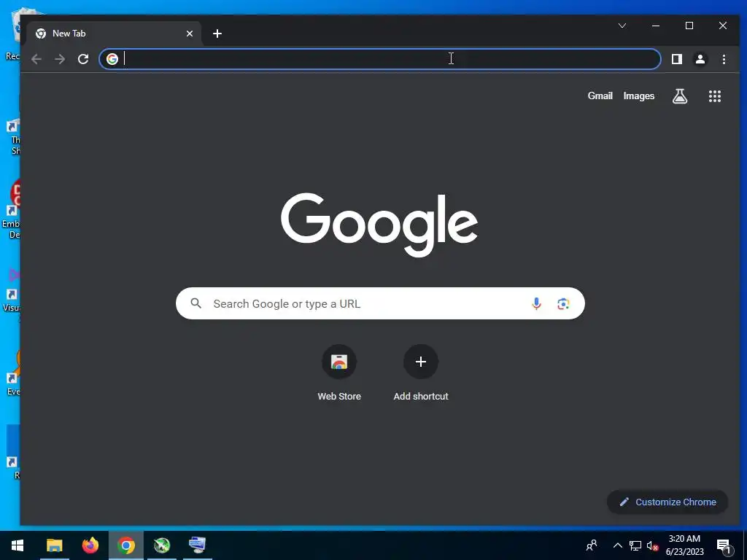This screenshot has width=747, height=560.
Task: Start voice search with the microphone icon
Action: pos(536,303)
